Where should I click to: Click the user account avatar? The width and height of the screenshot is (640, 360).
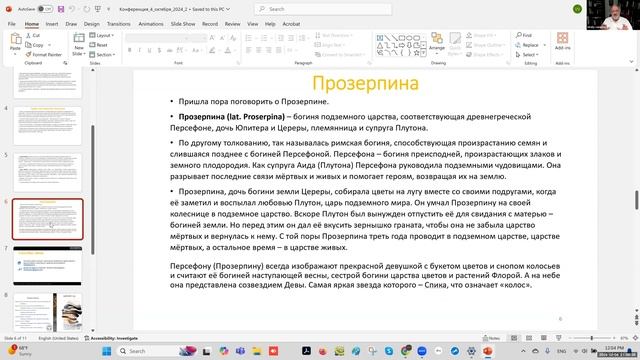(x=577, y=9)
